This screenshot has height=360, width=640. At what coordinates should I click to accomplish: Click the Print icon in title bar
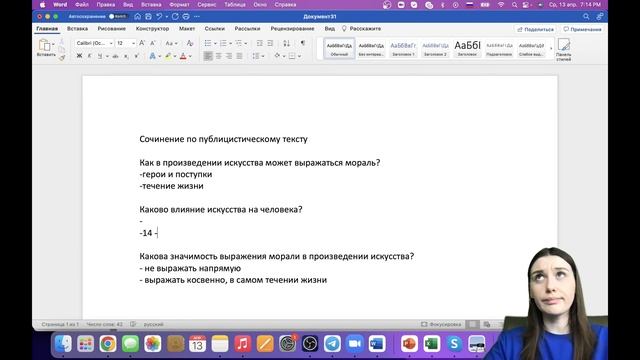(x=186, y=17)
